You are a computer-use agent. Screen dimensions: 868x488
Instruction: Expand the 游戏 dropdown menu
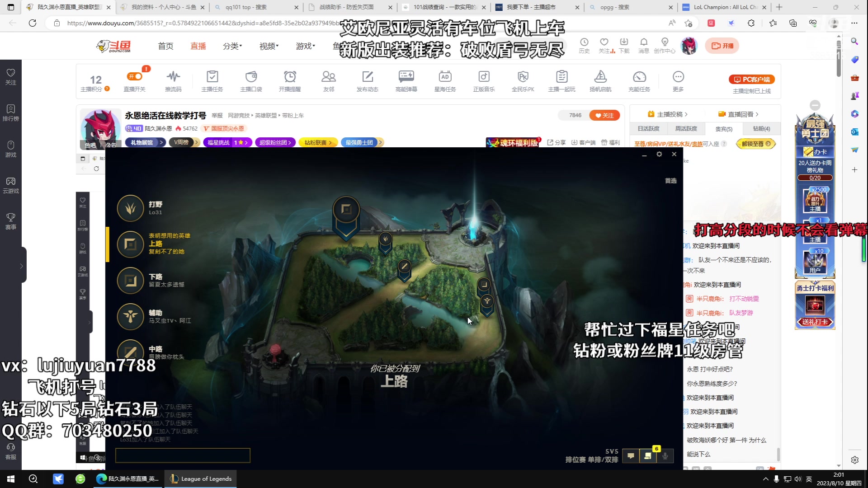pyautogui.click(x=306, y=46)
